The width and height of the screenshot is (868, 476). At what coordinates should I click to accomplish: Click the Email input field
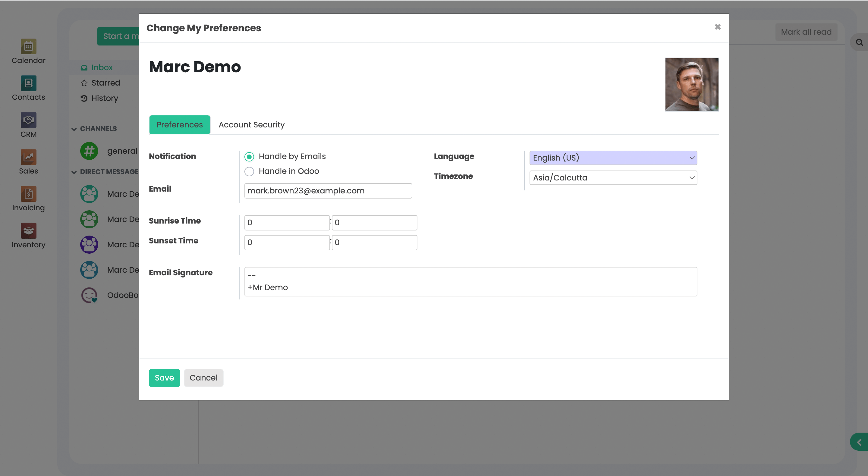pos(328,191)
